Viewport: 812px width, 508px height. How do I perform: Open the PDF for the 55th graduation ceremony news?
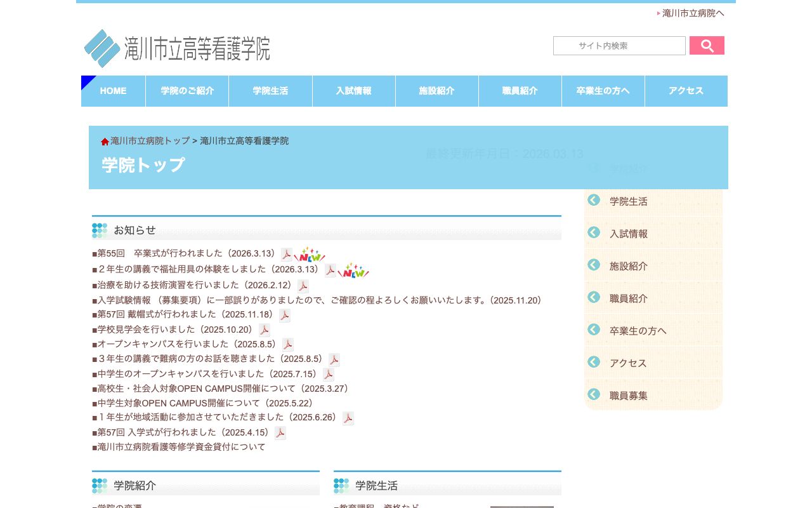tap(287, 254)
